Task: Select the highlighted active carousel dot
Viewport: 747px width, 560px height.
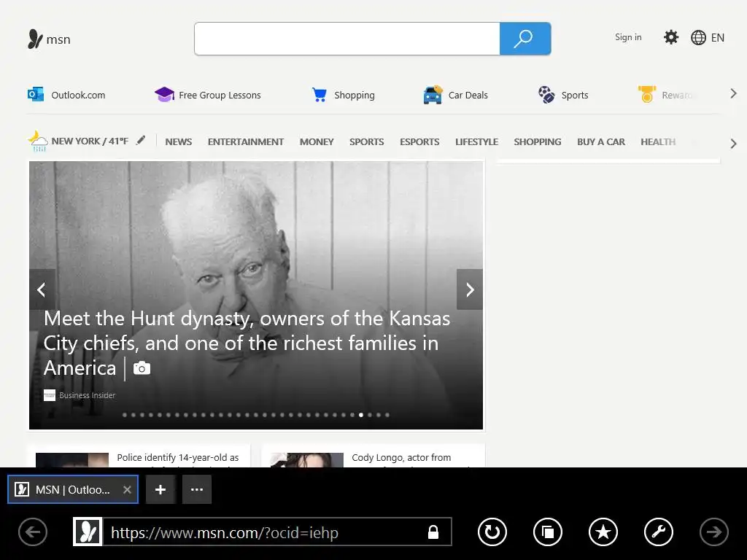Action: tap(361, 415)
